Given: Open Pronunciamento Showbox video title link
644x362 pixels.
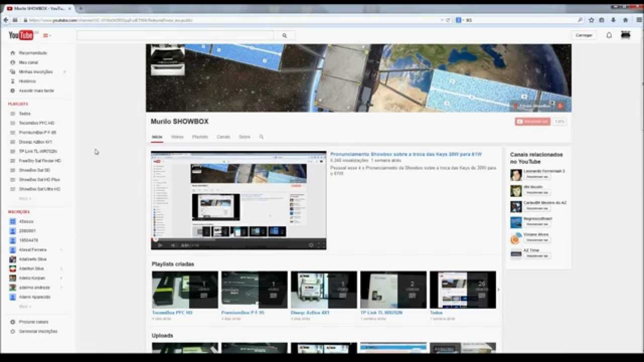Looking at the screenshot, I should point(406,154).
